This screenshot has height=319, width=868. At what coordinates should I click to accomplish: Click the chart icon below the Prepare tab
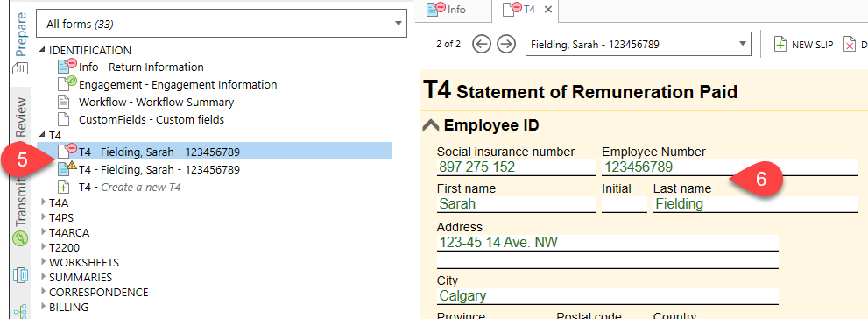(20, 68)
